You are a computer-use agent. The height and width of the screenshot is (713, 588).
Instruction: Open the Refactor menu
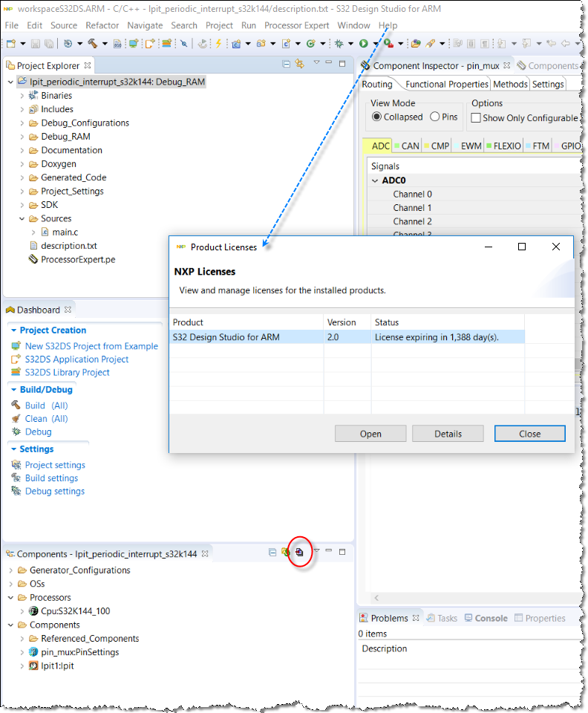click(102, 25)
